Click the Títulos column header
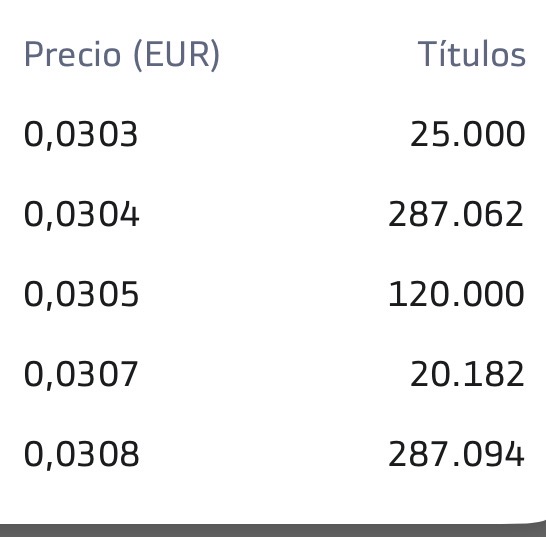The height and width of the screenshot is (537, 546). [471, 53]
